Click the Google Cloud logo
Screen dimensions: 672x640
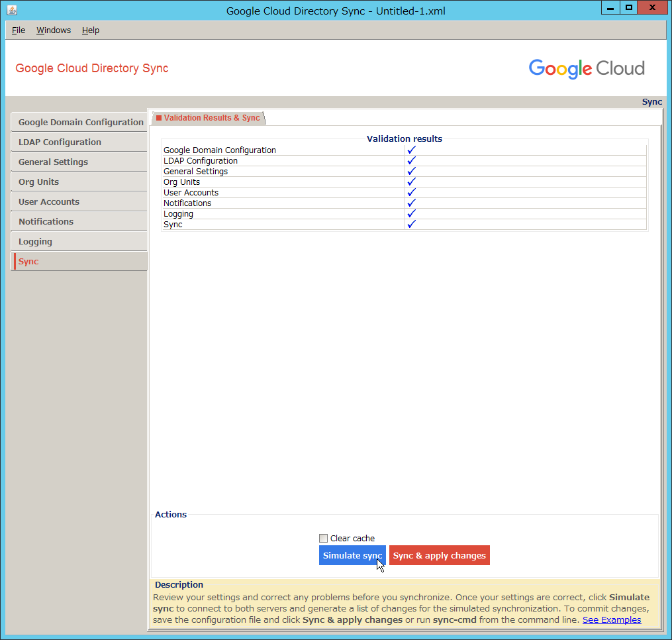click(587, 69)
